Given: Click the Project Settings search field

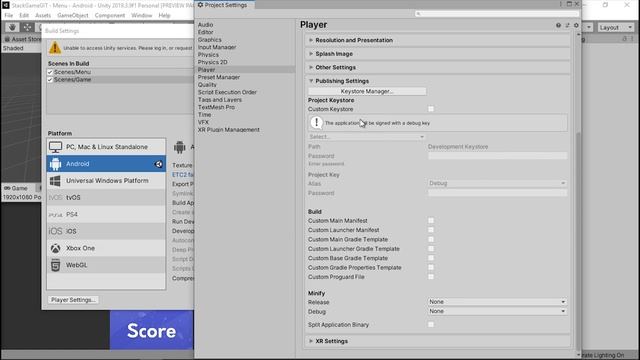Looking at the screenshot, I should pyautogui.click(x=497, y=13).
